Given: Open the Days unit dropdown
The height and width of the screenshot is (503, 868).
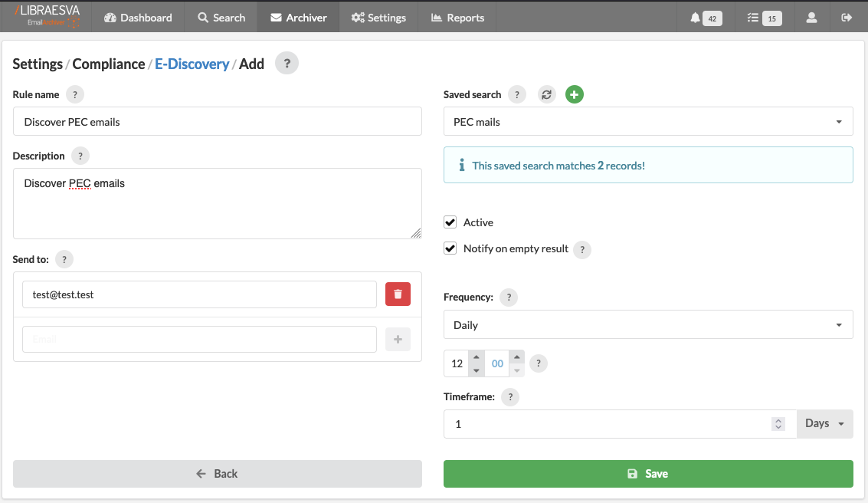Looking at the screenshot, I should tap(825, 424).
